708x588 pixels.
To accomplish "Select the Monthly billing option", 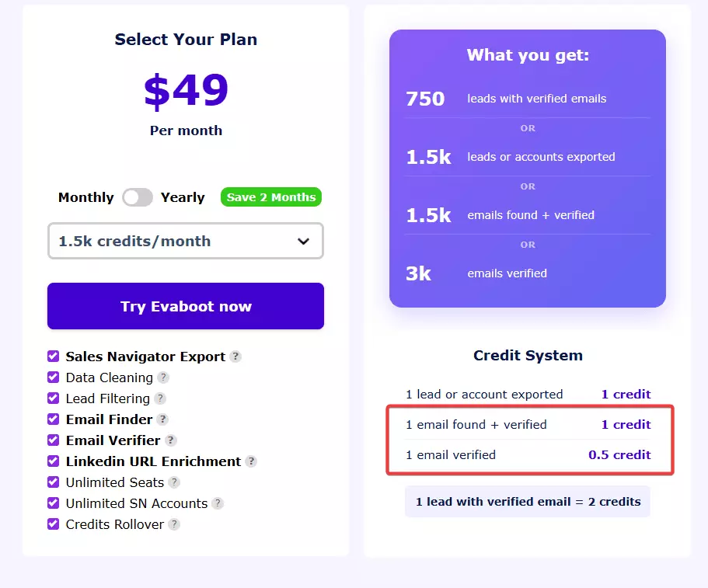I will (x=85, y=197).
